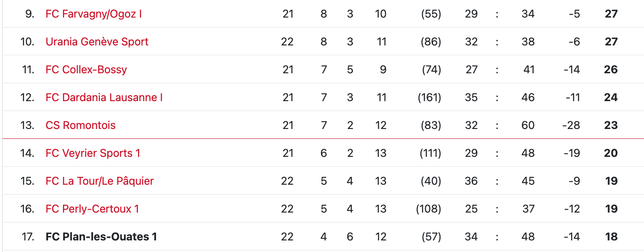Select the FC Dardania Lausanne I link

pos(104,97)
